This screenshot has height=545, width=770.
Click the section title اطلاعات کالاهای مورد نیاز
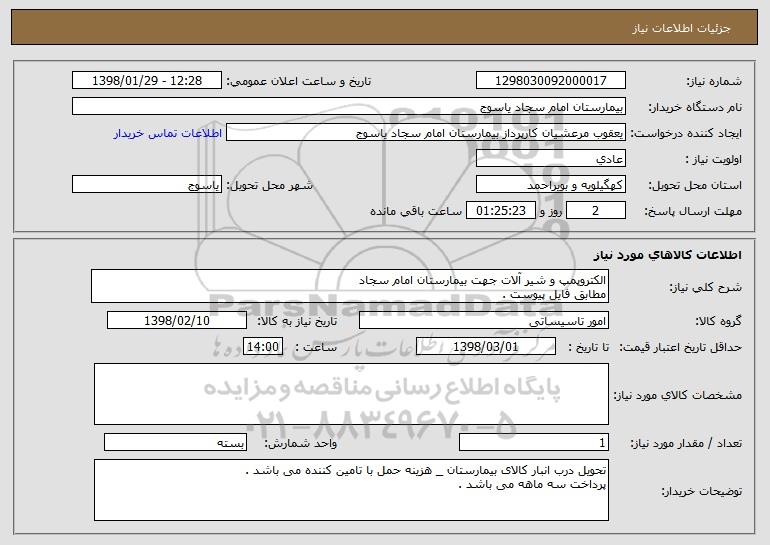[667, 255]
